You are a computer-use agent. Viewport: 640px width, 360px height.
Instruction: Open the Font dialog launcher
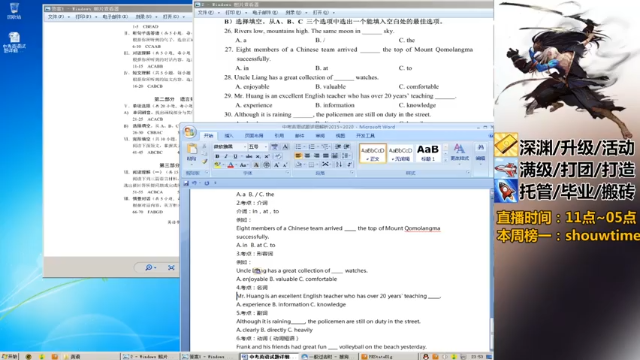point(287,173)
